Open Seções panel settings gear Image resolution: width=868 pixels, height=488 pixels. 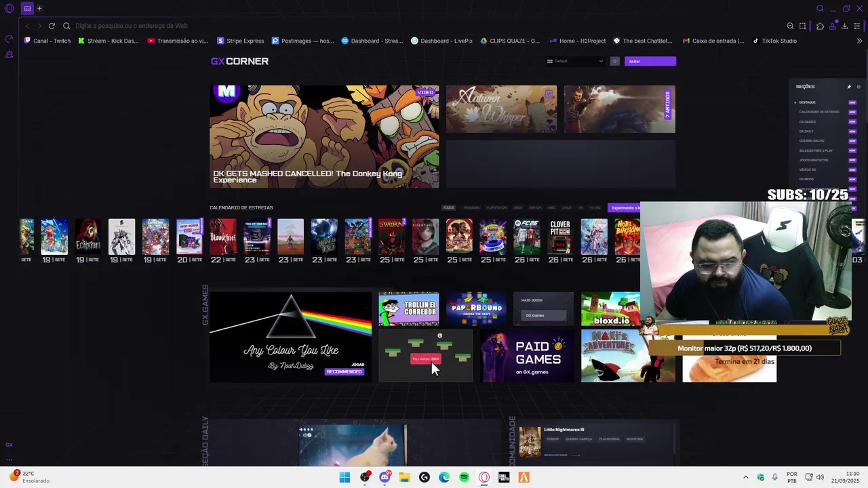tap(859, 87)
